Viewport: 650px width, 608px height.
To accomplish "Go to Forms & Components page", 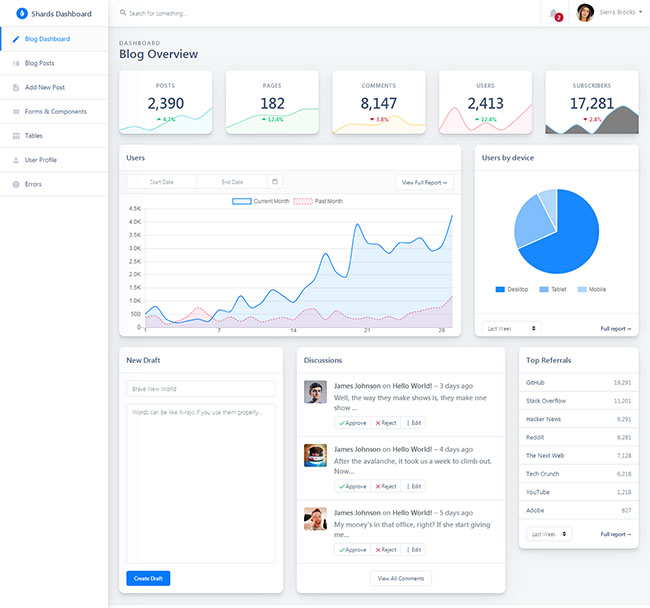I will tap(55, 111).
